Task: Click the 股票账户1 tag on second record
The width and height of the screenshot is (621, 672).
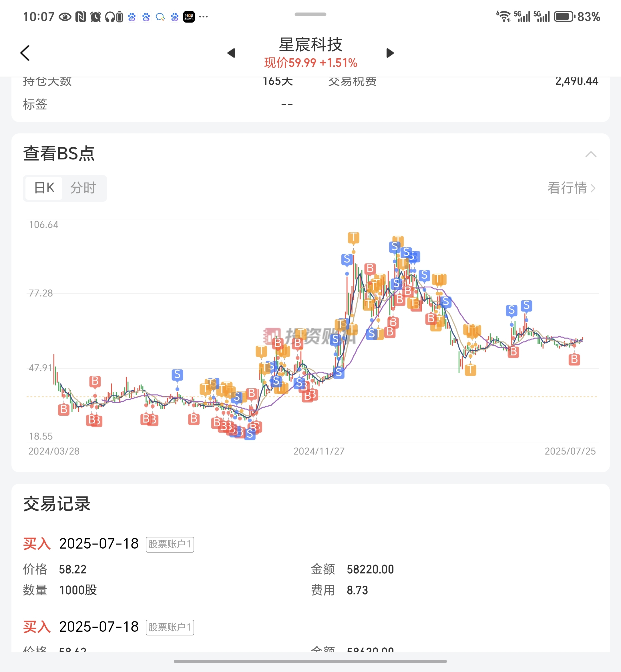Action: click(x=170, y=627)
